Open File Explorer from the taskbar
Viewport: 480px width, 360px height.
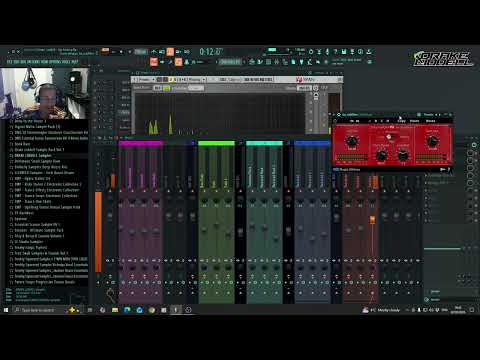click(x=115, y=310)
